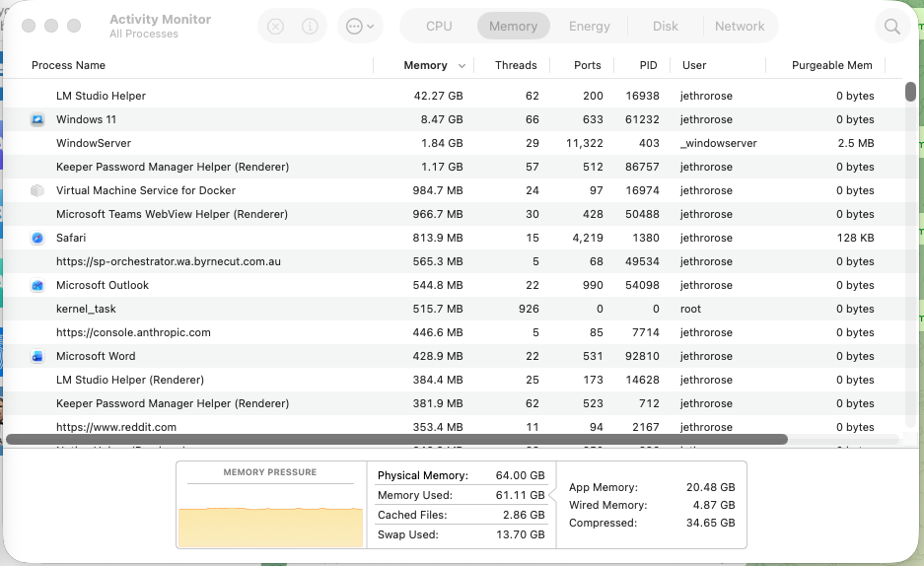Click the Microsoft Word app icon
924x566 pixels.
pos(37,356)
